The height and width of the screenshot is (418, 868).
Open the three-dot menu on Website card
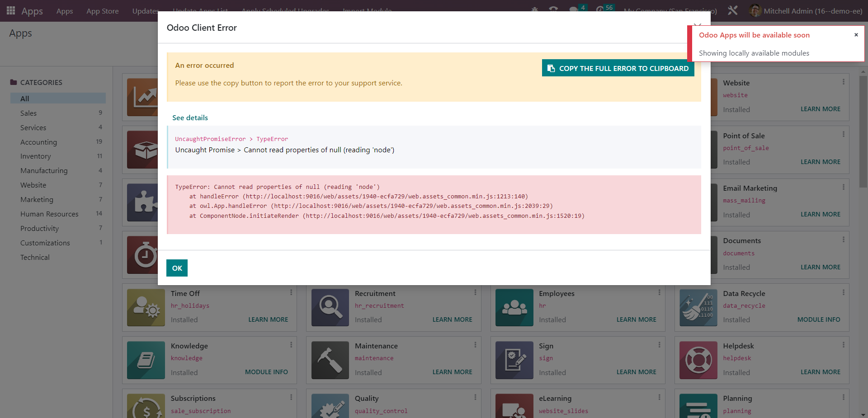(x=844, y=82)
